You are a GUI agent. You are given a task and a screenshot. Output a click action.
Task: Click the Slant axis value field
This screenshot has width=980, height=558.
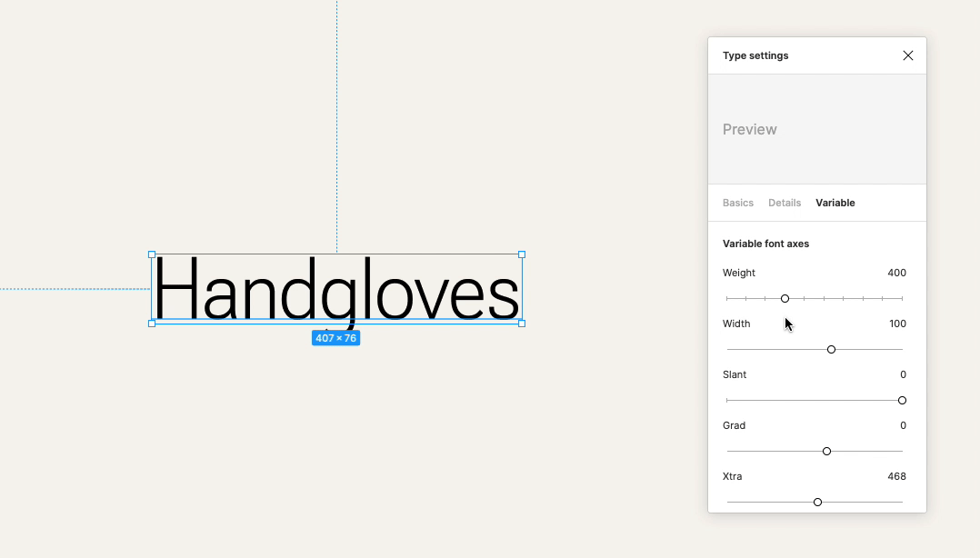click(x=903, y=374)
